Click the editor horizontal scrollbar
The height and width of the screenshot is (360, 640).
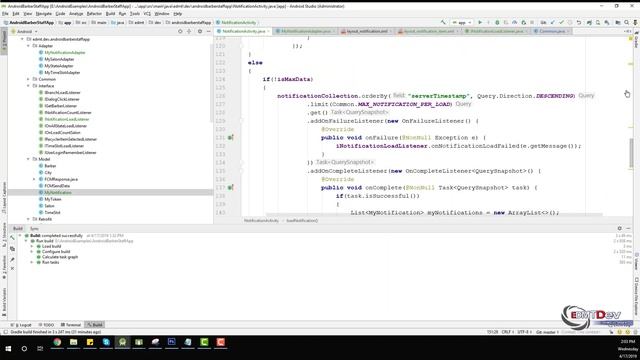click(x=434, y=215)
